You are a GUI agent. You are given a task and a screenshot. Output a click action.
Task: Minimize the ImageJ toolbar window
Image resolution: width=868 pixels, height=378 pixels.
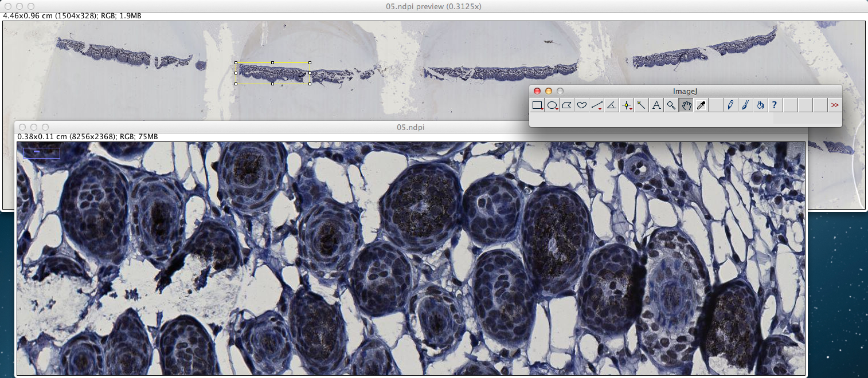click(549, 91)
